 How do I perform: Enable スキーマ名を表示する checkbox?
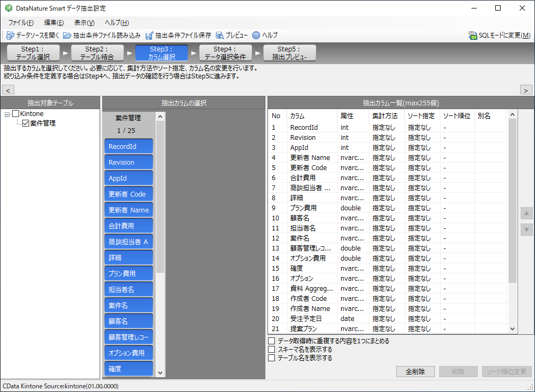tap(272, 349)
